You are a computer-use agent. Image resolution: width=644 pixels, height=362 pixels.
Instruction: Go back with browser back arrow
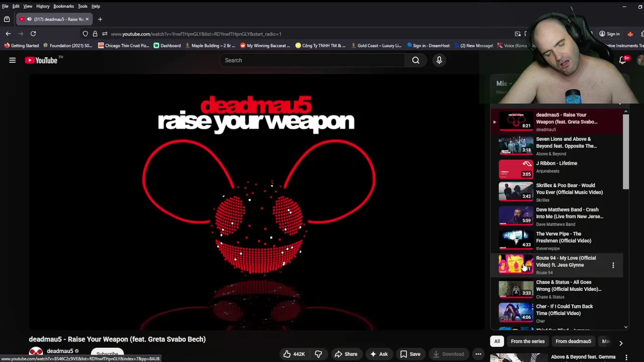8,34
